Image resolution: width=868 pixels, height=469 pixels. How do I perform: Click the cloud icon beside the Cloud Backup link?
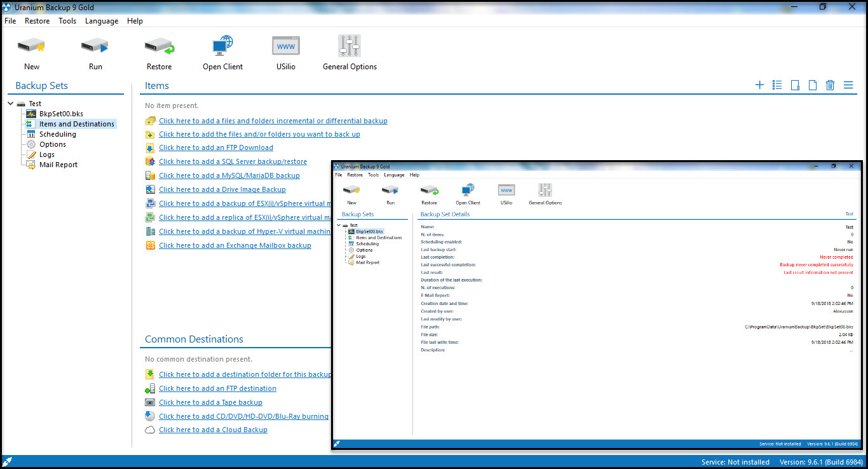tap(150, 430)
